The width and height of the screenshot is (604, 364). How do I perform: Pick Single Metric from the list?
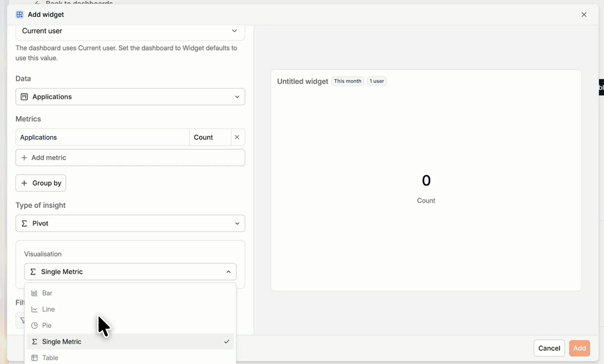point(130,341)
